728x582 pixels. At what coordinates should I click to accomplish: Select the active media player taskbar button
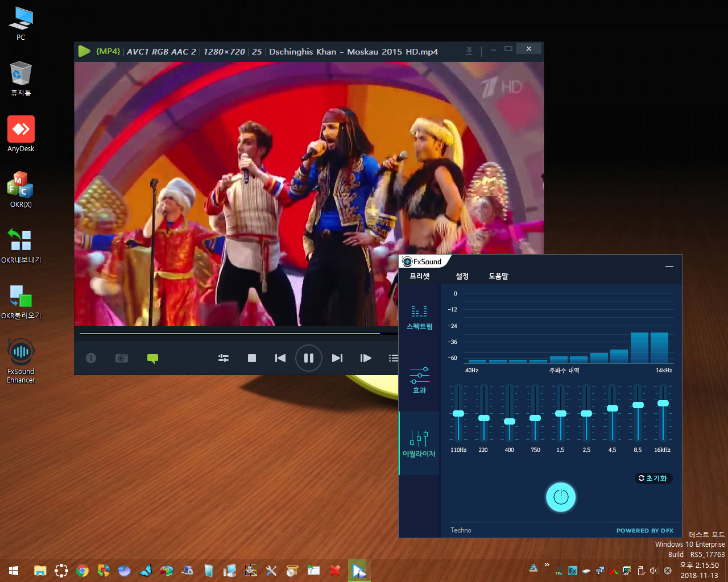pos(359,571)
